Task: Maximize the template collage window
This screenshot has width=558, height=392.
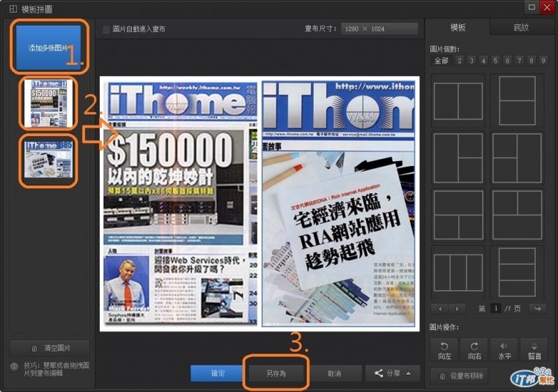Action: (531, 7)
